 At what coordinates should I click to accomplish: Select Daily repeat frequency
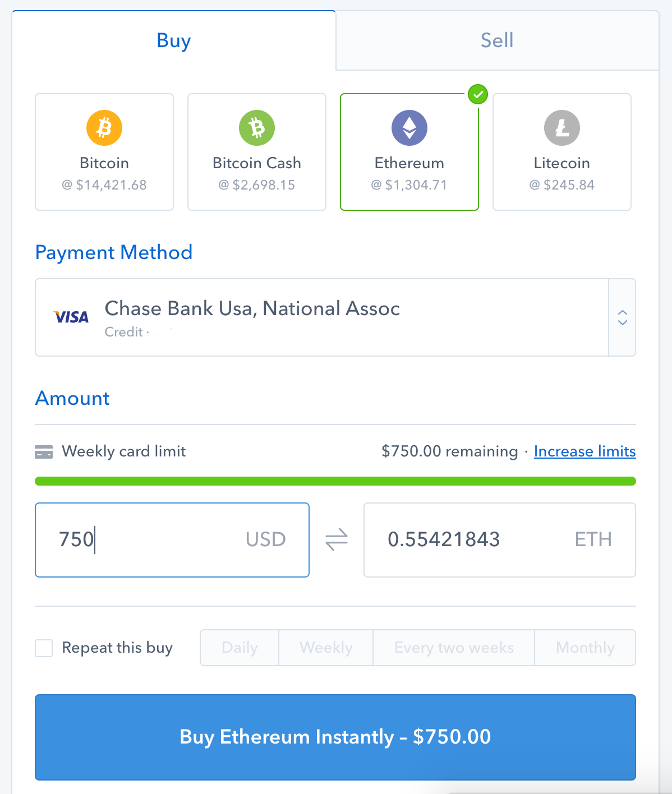pos(240,648)
